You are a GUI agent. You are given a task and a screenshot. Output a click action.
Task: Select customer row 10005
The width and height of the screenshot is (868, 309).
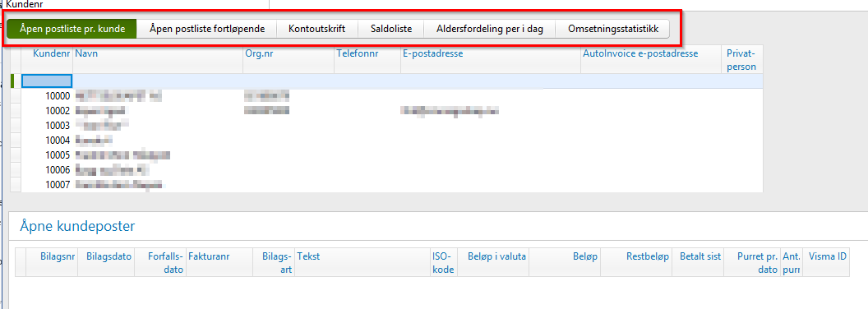pos(386,155)
